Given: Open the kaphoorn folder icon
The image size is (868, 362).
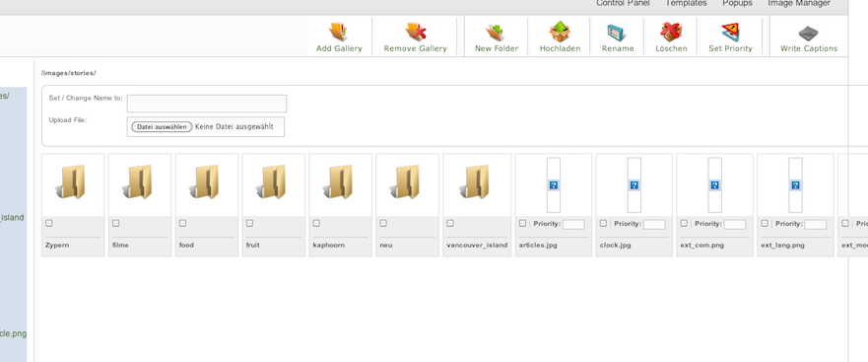Looking at the screenshot, I should click(x=340, y=181).
